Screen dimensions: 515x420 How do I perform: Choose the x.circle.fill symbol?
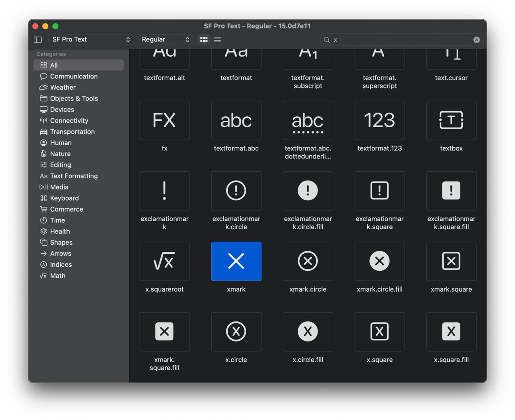coord(308,332)
